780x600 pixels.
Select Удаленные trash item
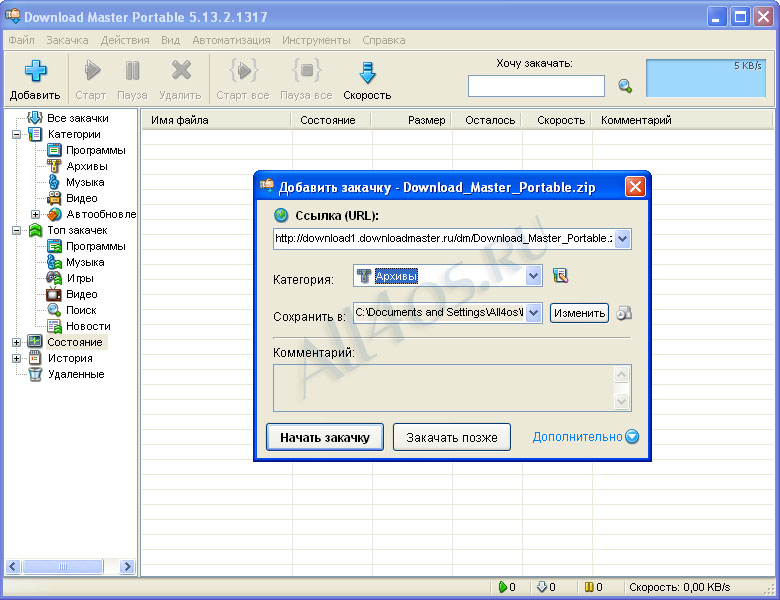pyautogui.click(x=76, y=374)
